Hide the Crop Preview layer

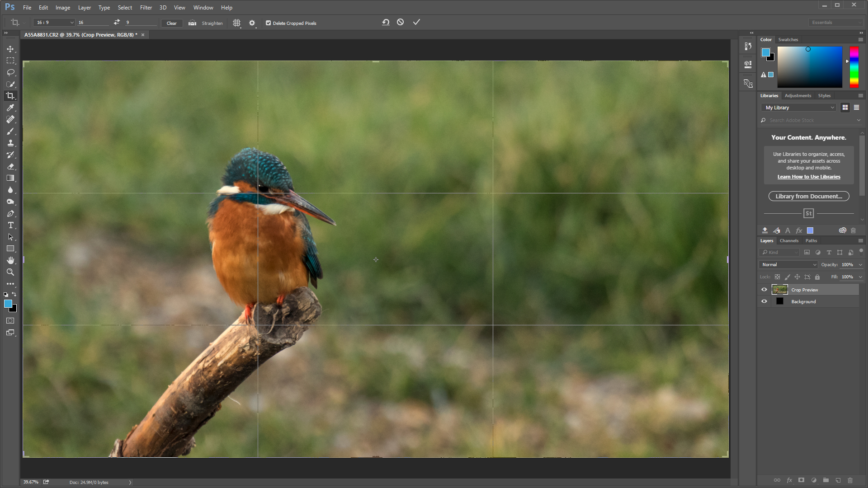(x=764, y=290)
